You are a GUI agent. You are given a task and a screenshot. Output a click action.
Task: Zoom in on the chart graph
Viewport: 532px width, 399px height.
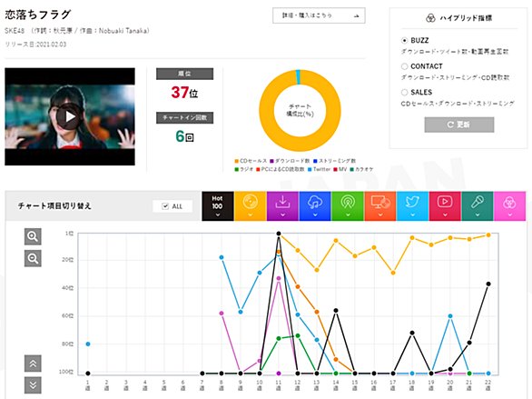click(x=33, y=236)
